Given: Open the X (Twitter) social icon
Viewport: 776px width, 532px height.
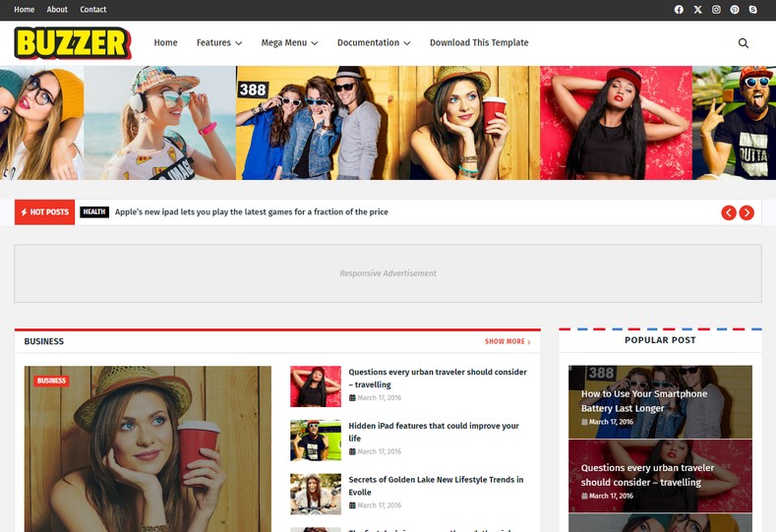Looking at the screenshot, I should [x=697, y=10].
